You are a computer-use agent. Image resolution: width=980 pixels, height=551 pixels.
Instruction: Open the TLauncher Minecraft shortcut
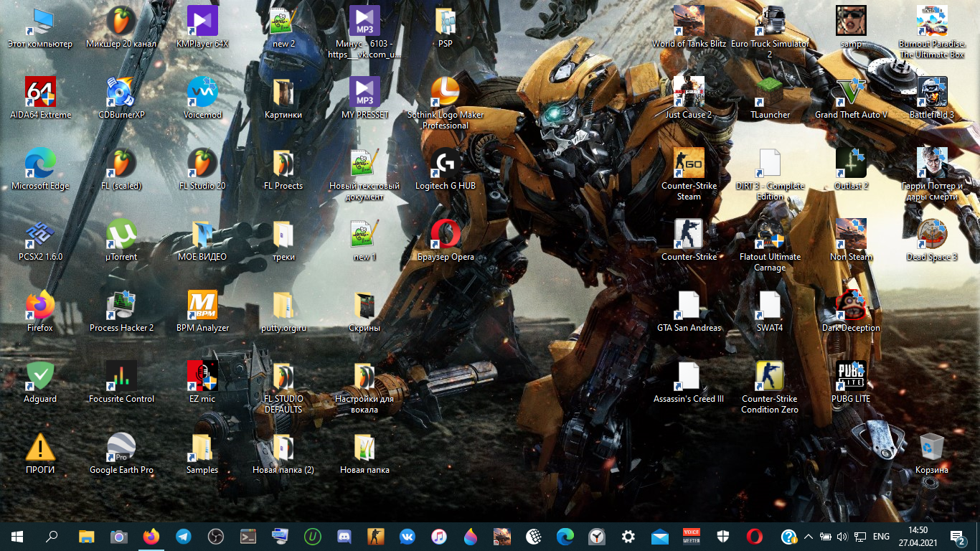tap(770, 93)
